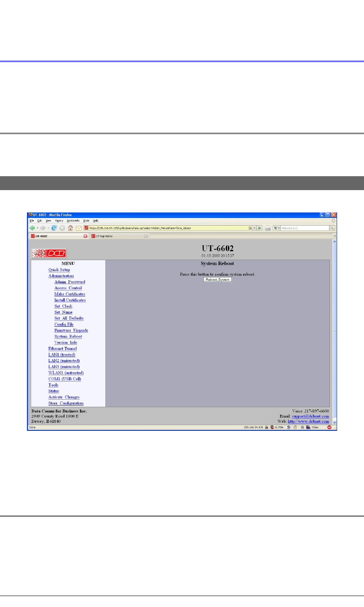Select the UT-6602 tab

coord(59,236)
